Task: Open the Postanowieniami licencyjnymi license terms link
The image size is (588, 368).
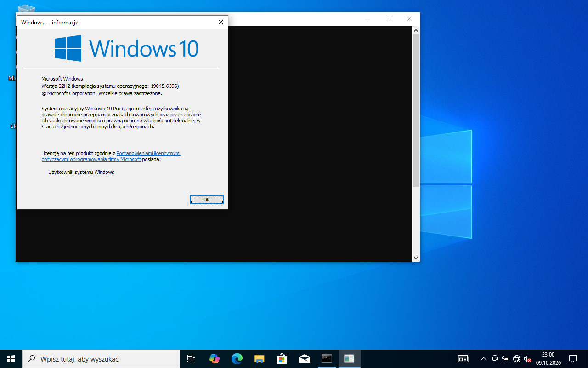Action: point(111,156)
